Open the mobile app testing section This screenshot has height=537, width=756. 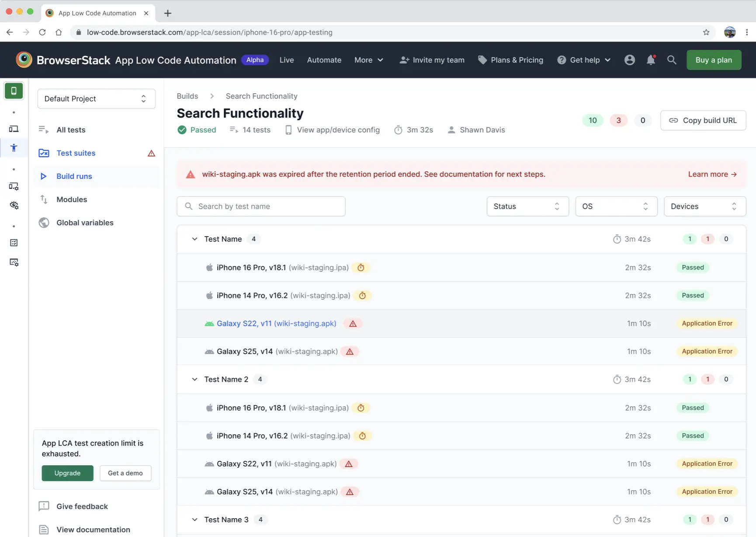[x=14, y=91]
